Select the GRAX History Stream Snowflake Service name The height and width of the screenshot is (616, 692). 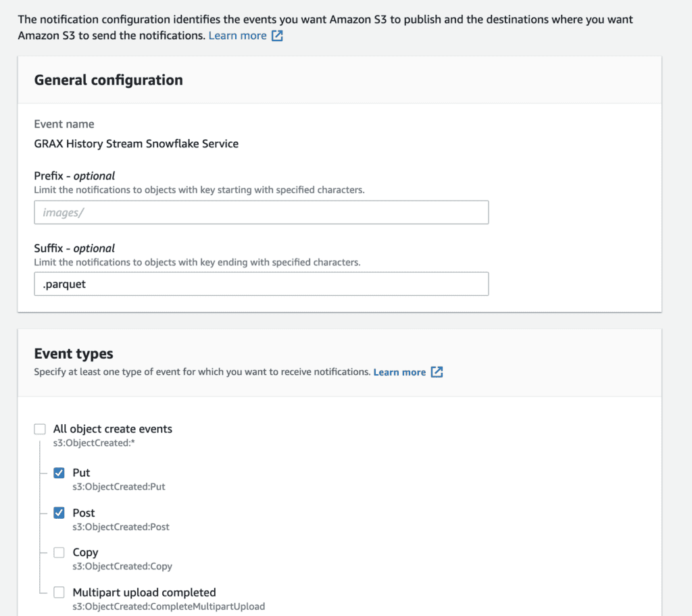click(x=137, y=144)
